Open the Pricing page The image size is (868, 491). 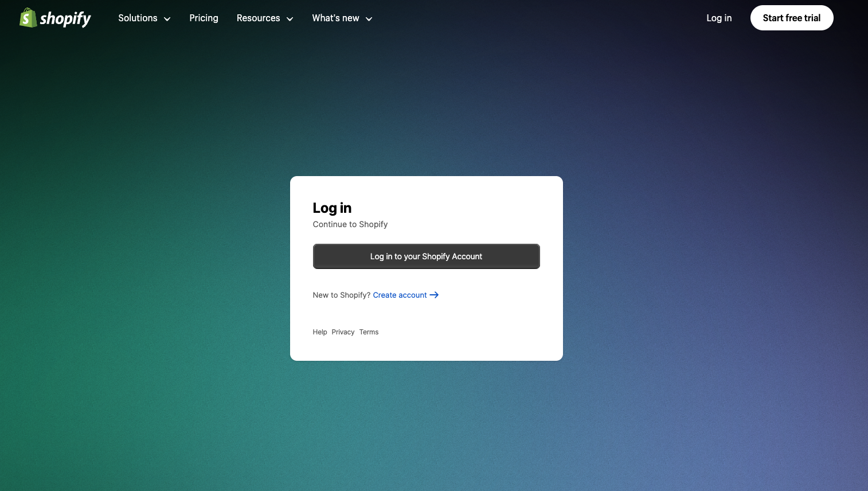click(x=204, y=18)
